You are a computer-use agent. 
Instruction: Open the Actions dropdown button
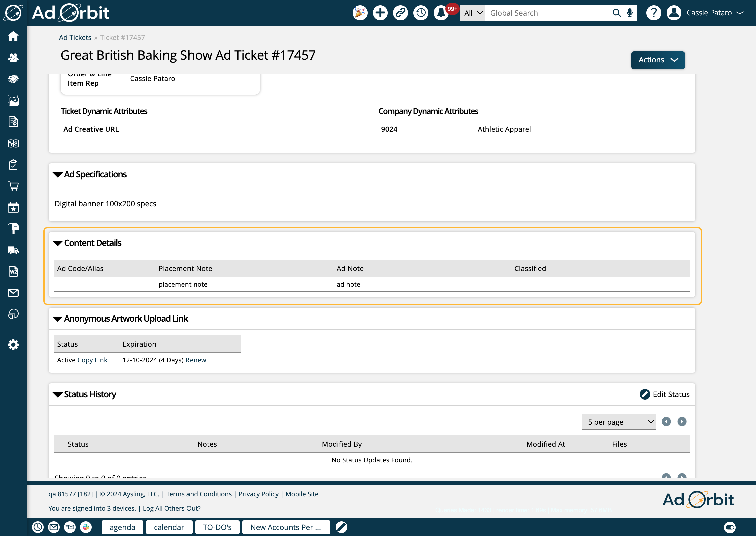[x=658, y=60]
